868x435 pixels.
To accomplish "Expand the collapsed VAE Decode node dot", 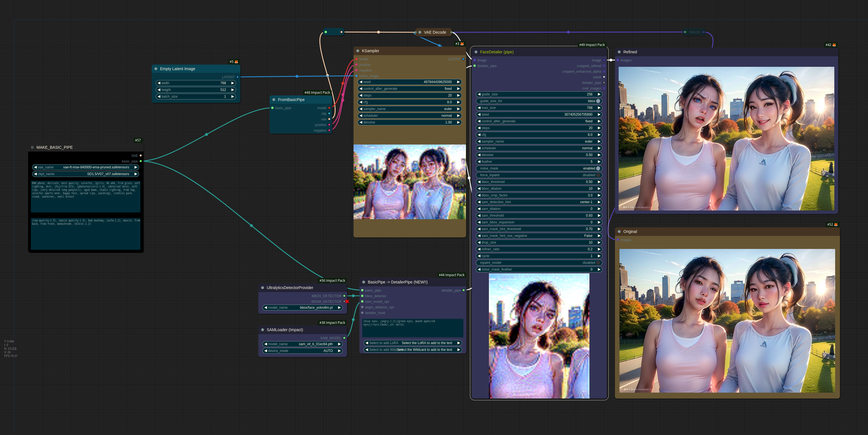I will (420, 32).
